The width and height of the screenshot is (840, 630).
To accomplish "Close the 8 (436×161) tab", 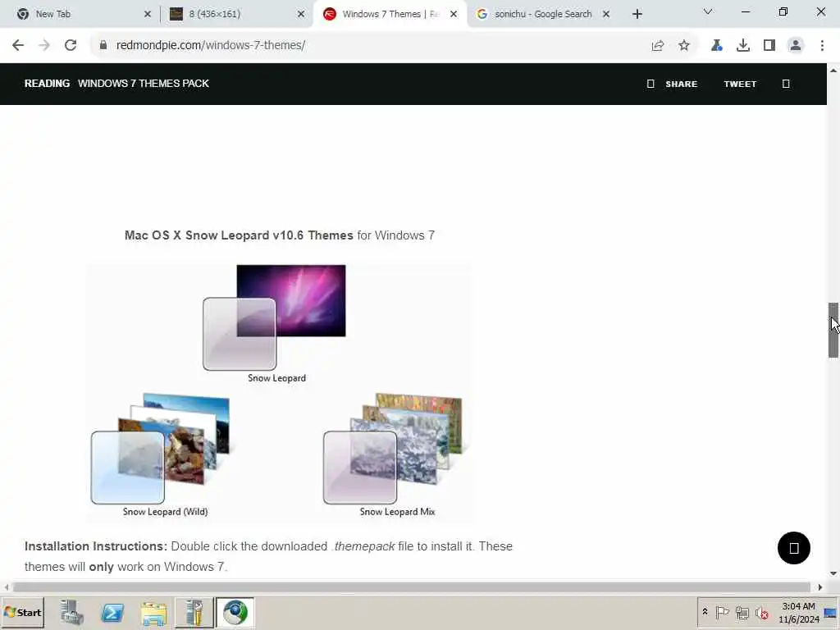I will (x=301, y=14).
